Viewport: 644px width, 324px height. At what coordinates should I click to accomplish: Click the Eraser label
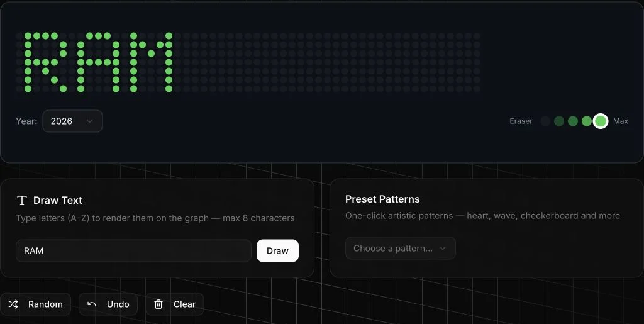click(521, 121)
